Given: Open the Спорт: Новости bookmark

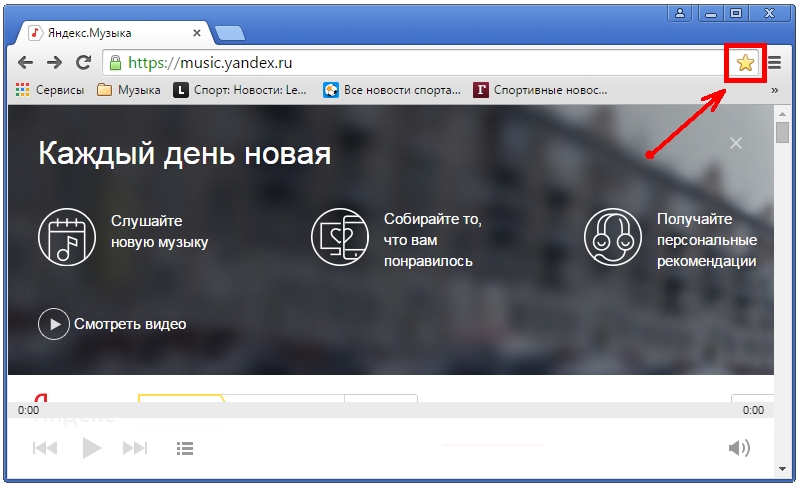Looking at the screenshot, I should tap(240, 90).
